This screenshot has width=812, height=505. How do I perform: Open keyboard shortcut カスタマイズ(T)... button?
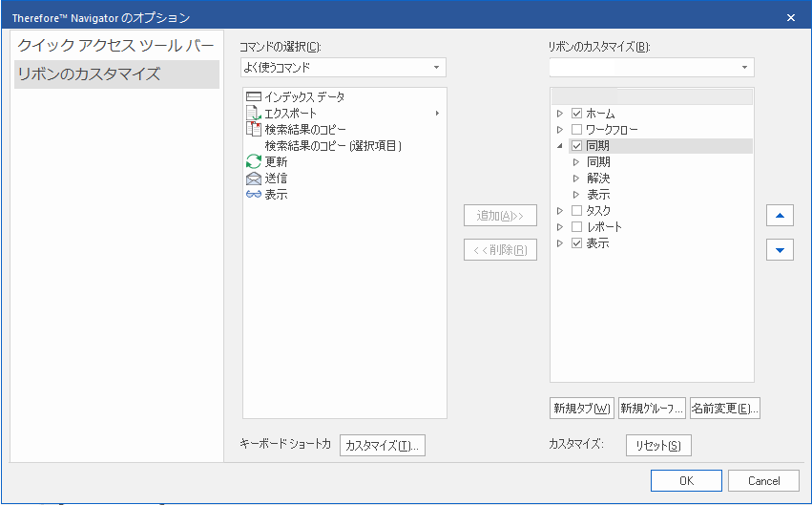pos(383,446)
